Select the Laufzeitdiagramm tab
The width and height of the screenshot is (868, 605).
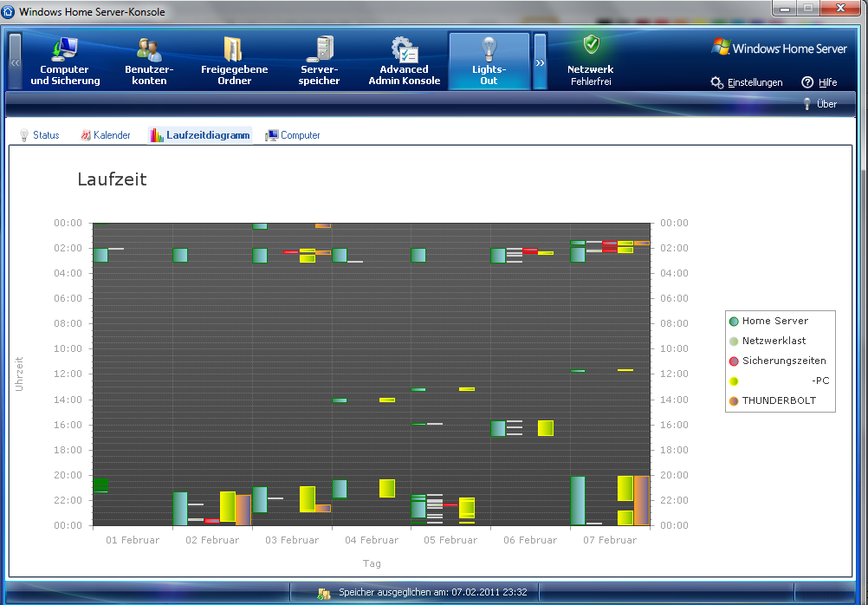(200, 135)
